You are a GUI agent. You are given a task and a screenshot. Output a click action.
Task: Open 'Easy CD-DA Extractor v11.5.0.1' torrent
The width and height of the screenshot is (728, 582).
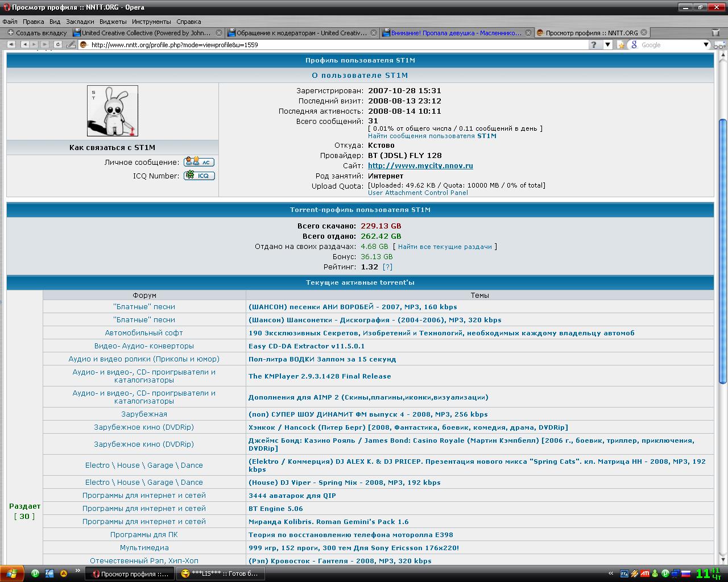point(307,346)
